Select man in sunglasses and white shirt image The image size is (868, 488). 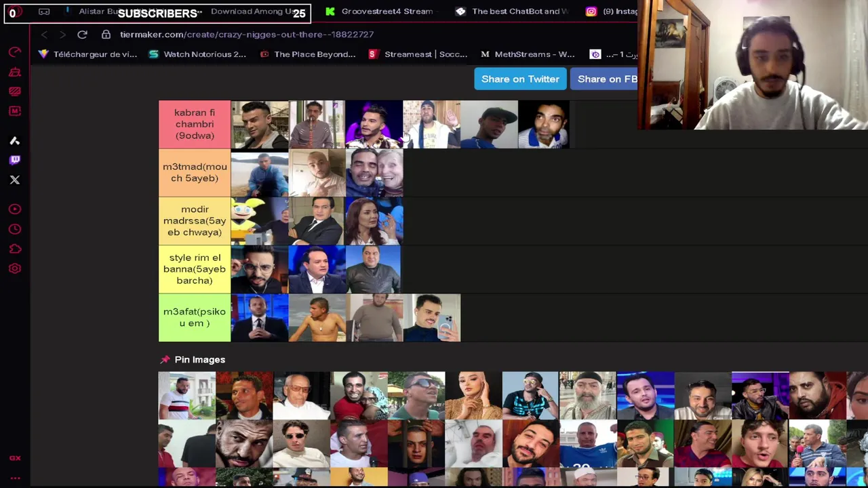[x=302, y=444]
